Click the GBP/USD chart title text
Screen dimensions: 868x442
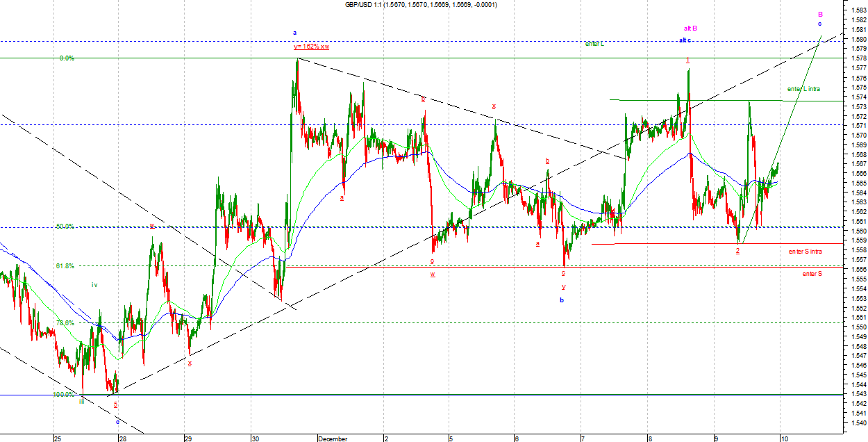coord(421,5)
